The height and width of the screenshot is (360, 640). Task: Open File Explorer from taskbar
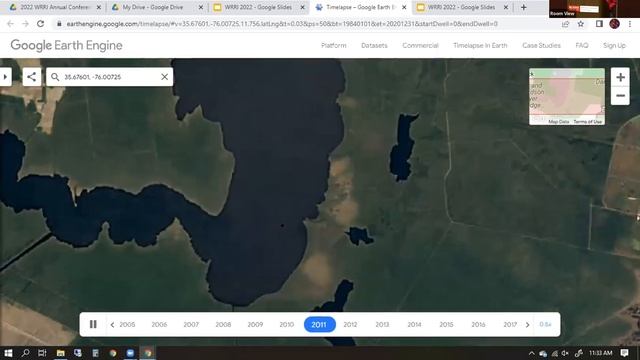(60, 353)
